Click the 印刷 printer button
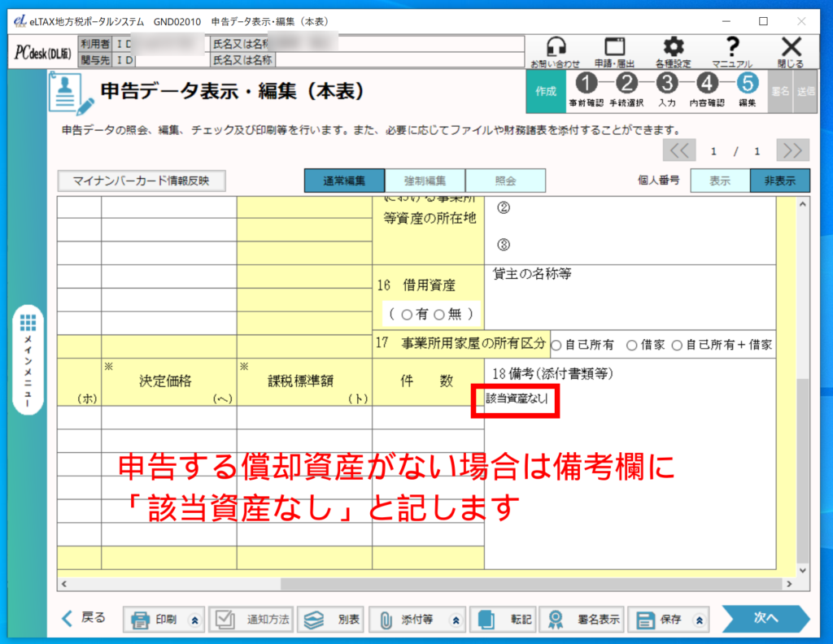Image resolution: width=833 pixels, height=644 pixels. 155,620
